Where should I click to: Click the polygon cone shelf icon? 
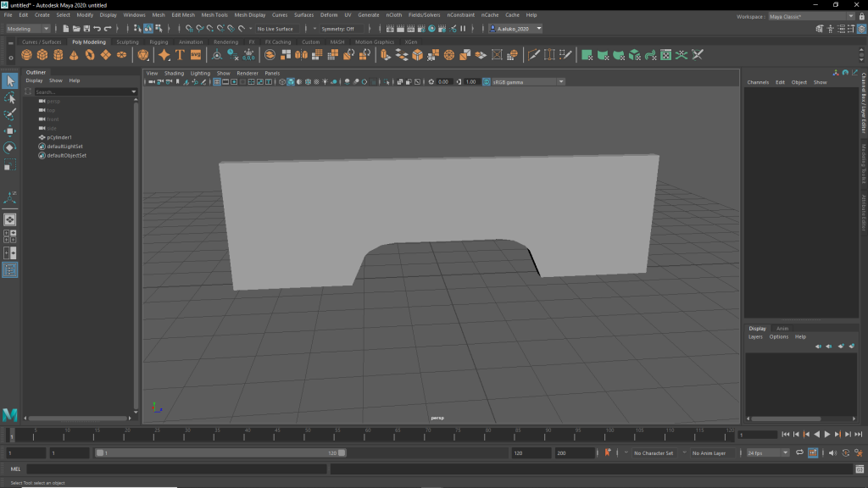point(74,55)
